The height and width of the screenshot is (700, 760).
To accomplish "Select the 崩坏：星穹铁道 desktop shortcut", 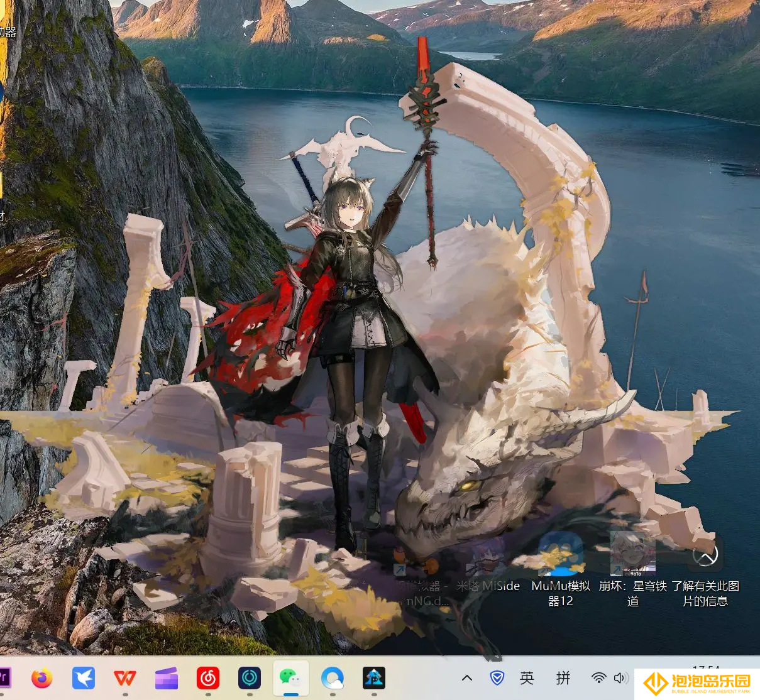I will coord(632,569).
